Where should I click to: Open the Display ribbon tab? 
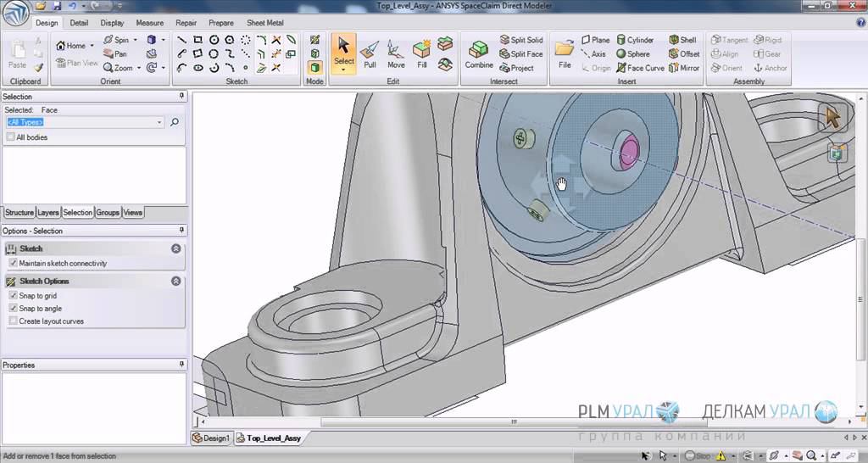tap(113, 23)
